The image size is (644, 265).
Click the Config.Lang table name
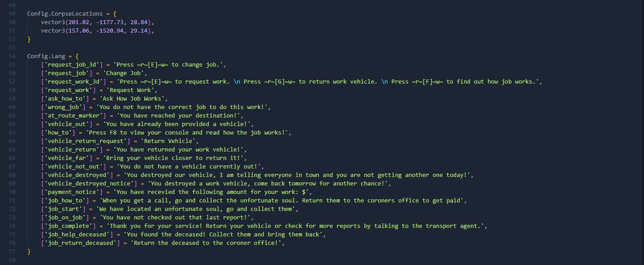click(46, 56)
